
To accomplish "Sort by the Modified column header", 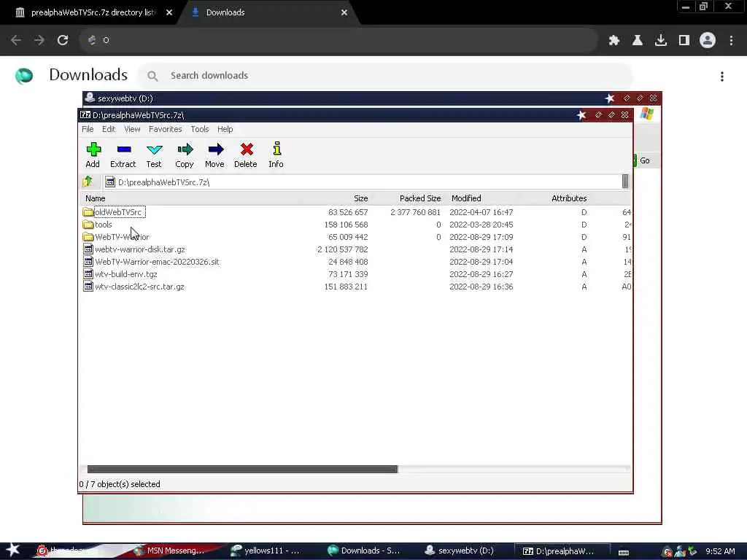I will point(466,198).
